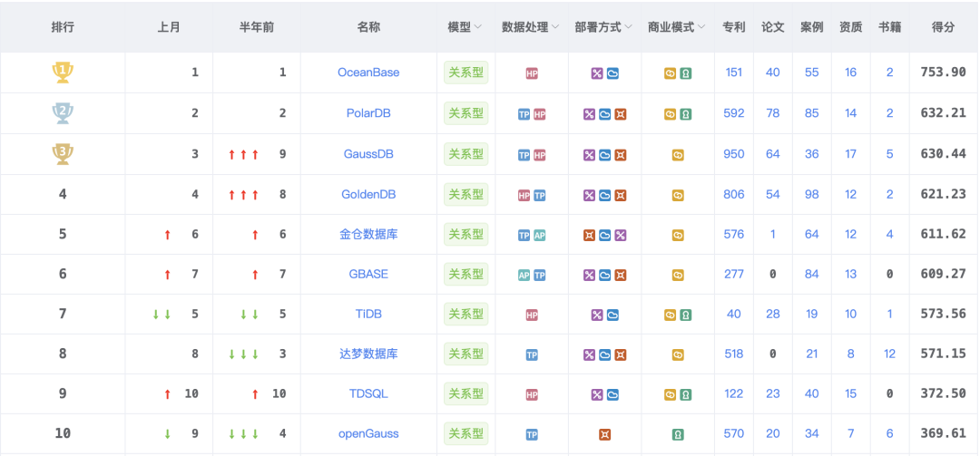This screenshot has height=456, width=980.
Task: Click the yellow business-model icon in 达梦数据库 row
Action: (x=678, y=354)
